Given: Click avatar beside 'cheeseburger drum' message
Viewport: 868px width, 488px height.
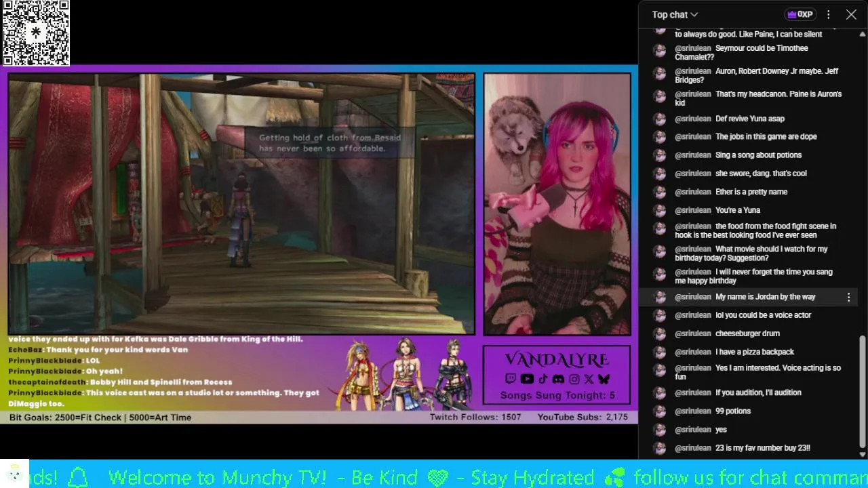Looking at the screenshot, I should tap(659, 333).
